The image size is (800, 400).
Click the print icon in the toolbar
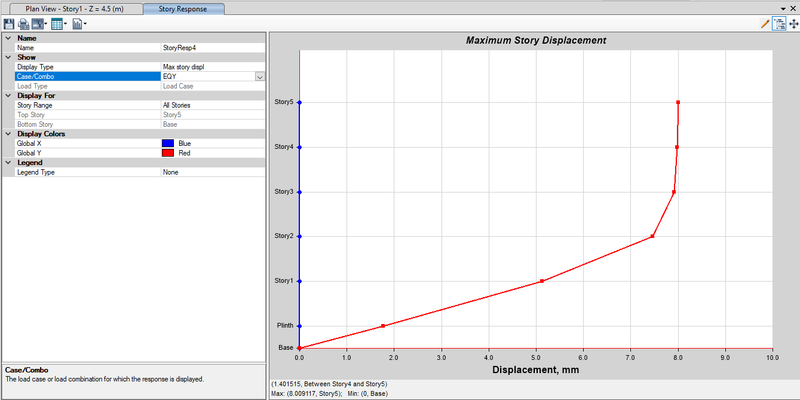pyautogui.click(x=23, y=22)
